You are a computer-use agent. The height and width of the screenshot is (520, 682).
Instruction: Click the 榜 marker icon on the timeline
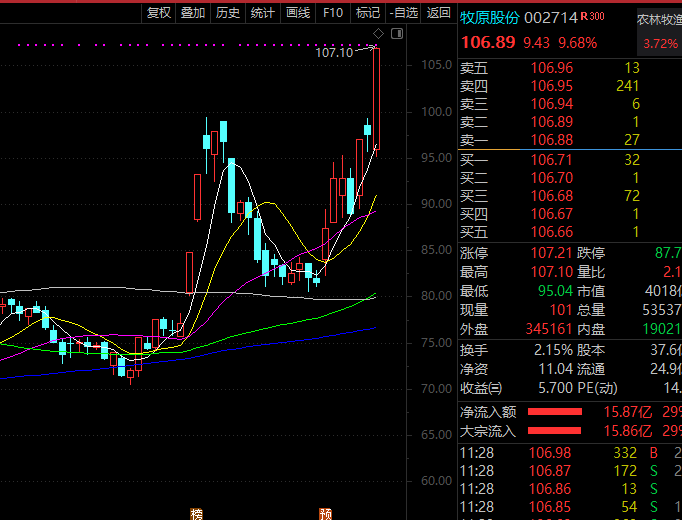click(196, 513)
